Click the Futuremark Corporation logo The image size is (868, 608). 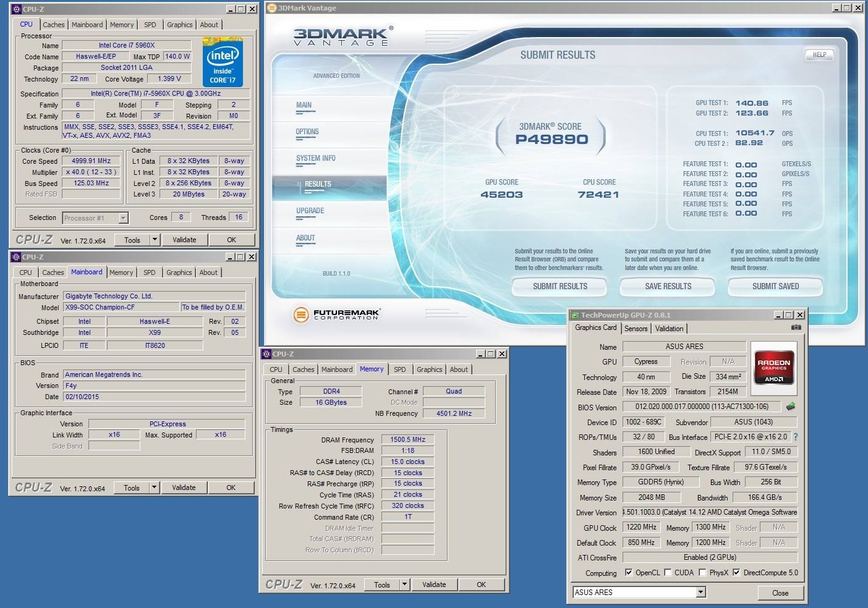pyautogui.click(x=336, y=315)
